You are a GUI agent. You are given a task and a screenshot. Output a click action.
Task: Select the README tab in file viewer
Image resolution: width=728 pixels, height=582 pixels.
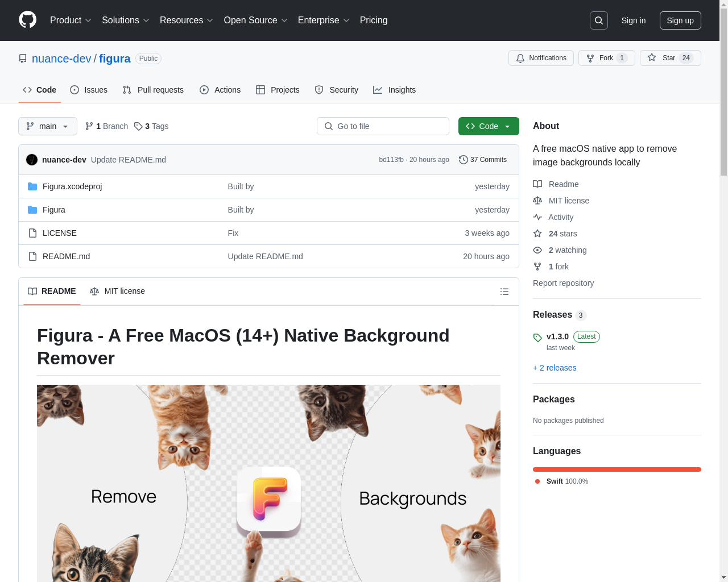click(x=52, y=291)
